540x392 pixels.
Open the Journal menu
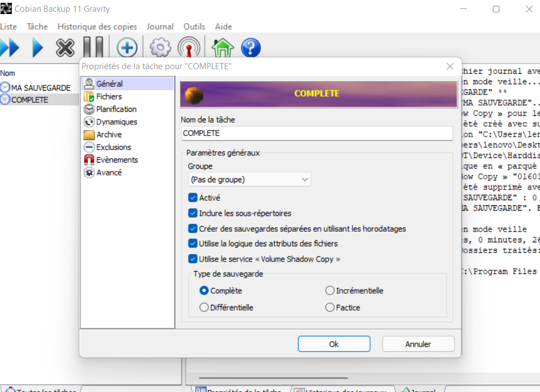(x=160, y=26)
